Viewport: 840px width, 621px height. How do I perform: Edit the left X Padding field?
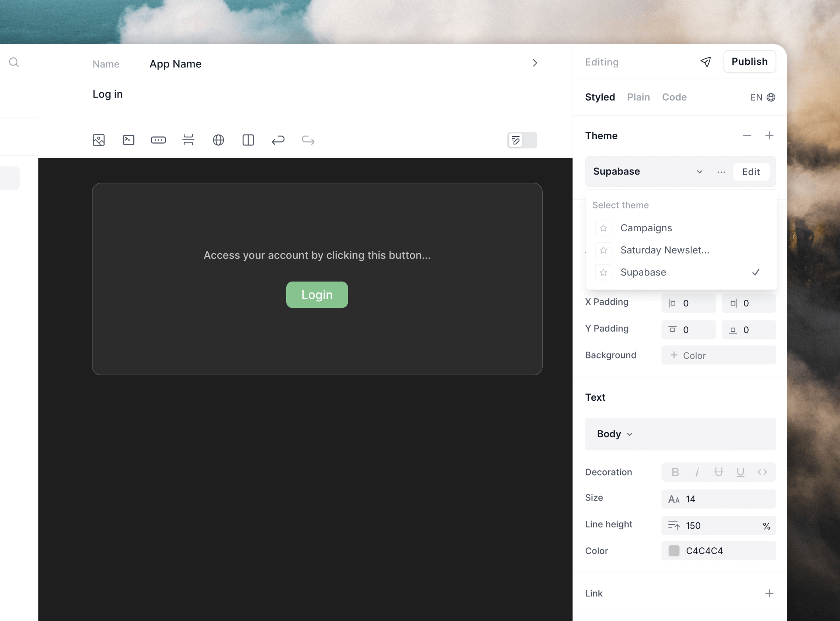pyautogui.click(x=689, y=304)
